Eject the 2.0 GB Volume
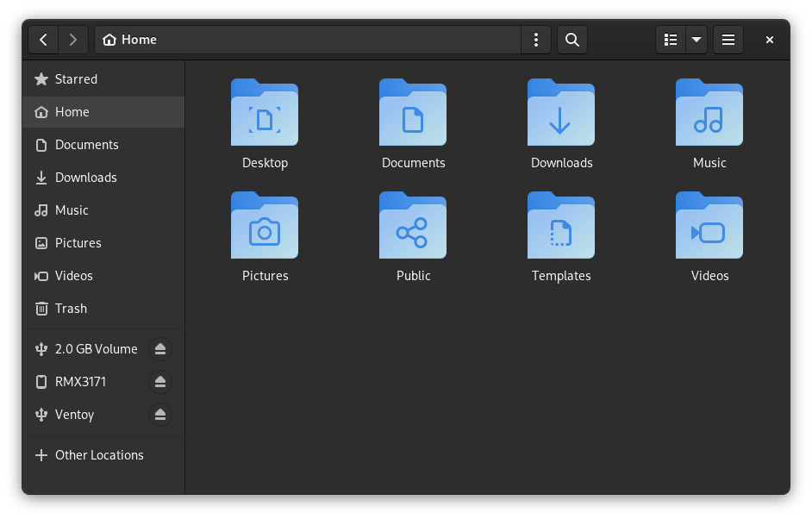812x519 pixels. pos(159,349)
